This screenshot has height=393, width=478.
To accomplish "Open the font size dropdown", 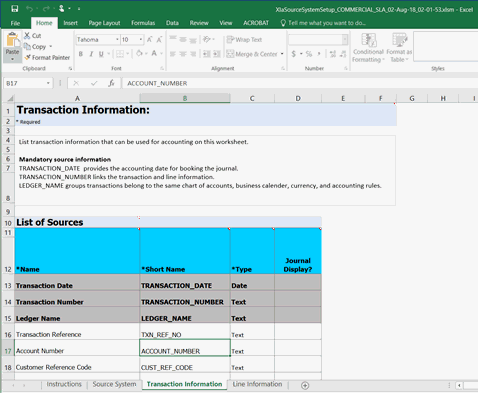I will coord(141,40).
